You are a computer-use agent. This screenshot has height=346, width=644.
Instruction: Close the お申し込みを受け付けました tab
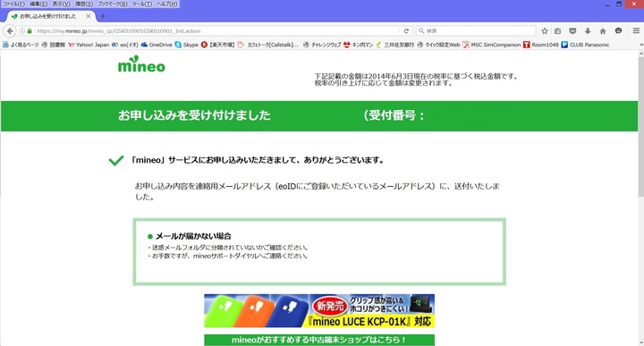tap(89, 16)
